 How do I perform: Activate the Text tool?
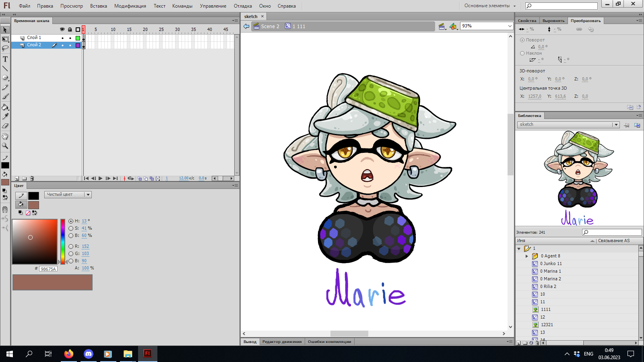5,59
